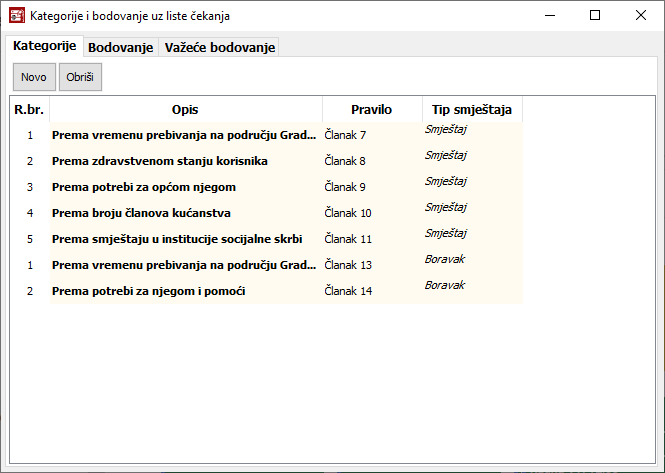665x473 pixels.
Task: Select the Kategorije tab
Action: pyautogui.click(x=44, y=46)
